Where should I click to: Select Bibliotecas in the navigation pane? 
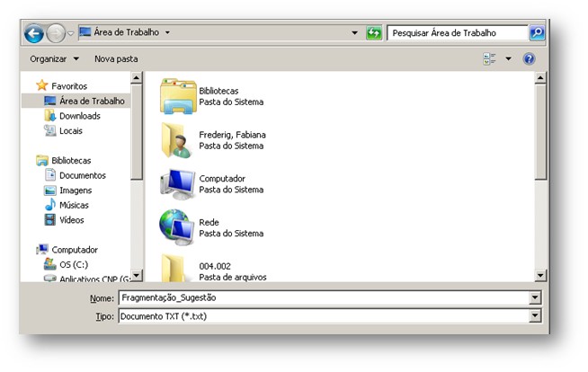pos(71,160)
